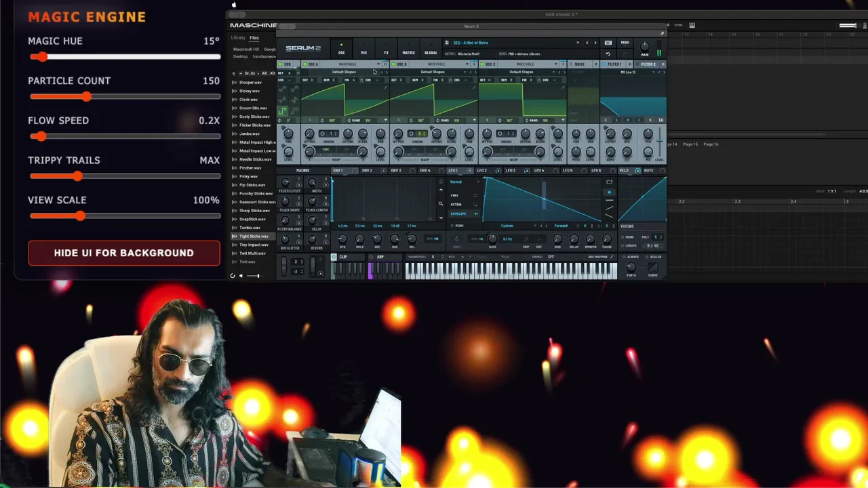Adjust the TRIPPY TRAILS slider
The width and height of the screenshot is (868, 488).
(124, 176)
